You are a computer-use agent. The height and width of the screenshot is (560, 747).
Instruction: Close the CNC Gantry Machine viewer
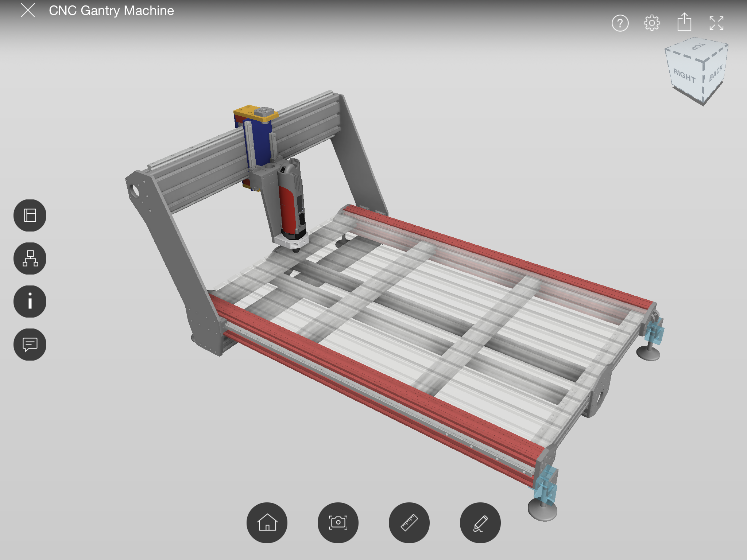coord(28,10)
